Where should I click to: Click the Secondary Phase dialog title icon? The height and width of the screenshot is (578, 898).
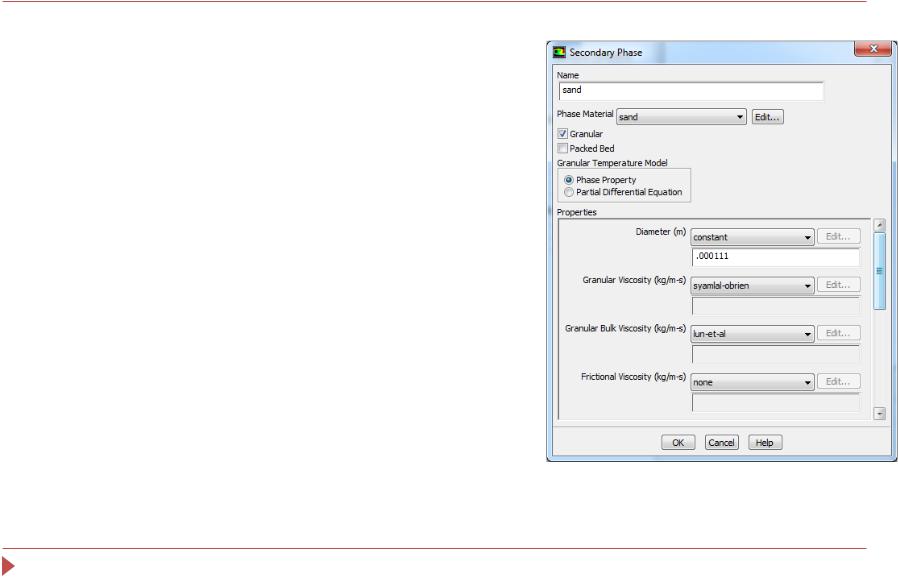click(x=559, y=52)
